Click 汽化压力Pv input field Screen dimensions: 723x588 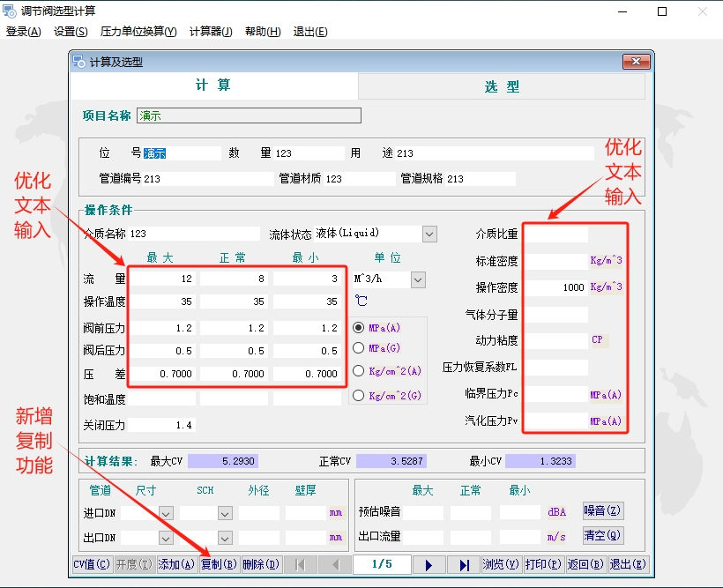click(556, 421)
